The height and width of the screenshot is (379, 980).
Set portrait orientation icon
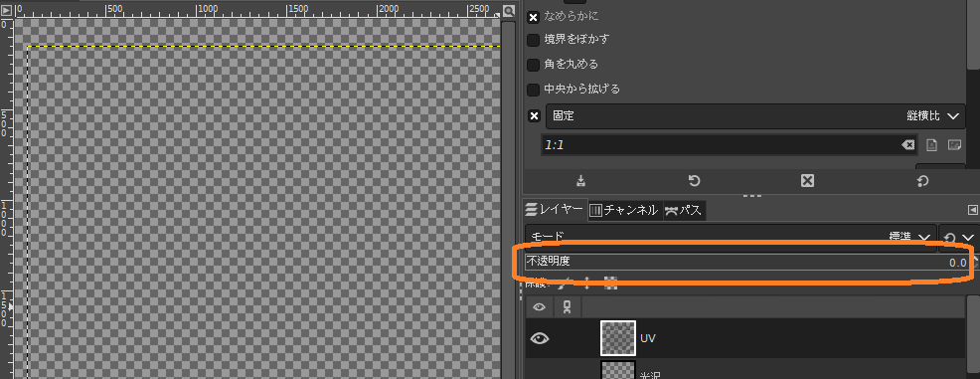pyautogui.click(x=932, y=145)
